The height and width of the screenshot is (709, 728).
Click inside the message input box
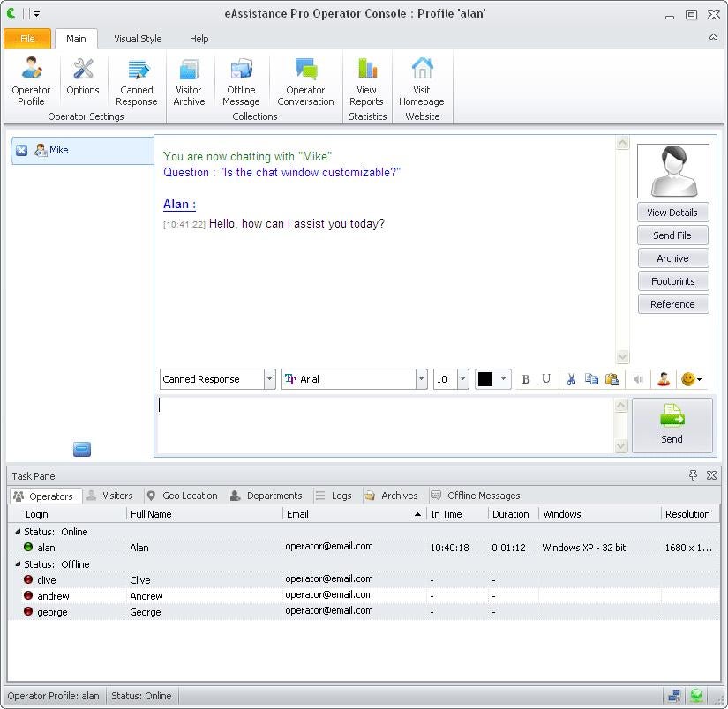[386, 424]
